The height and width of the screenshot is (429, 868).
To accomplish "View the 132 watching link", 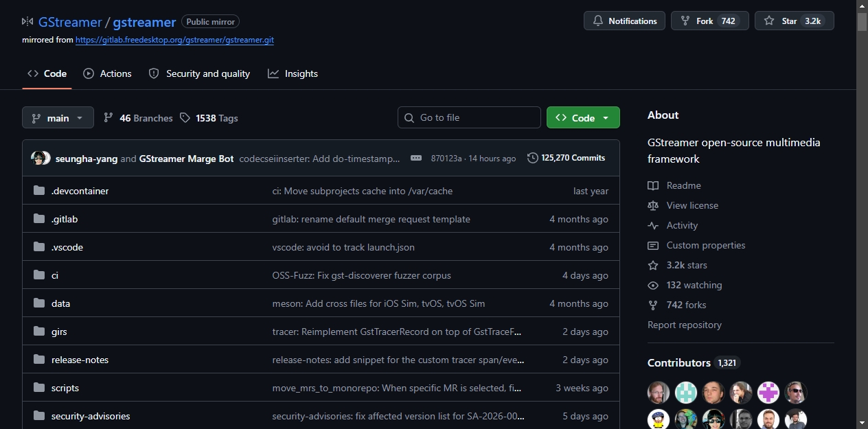I will (x=685, y=285).
